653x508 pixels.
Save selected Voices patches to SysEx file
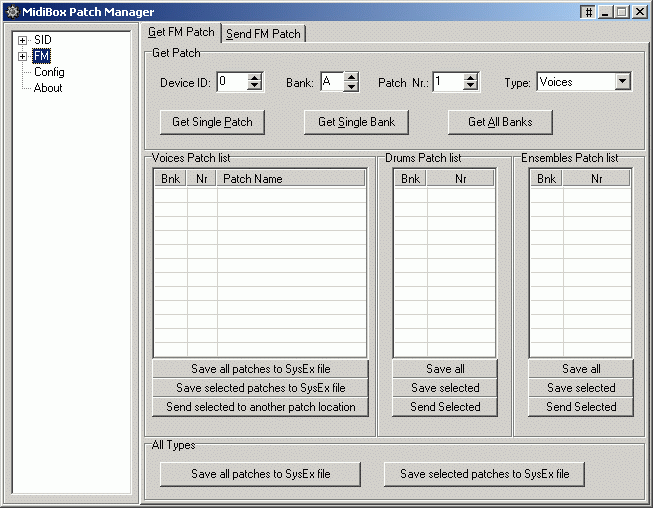point(261,388)
